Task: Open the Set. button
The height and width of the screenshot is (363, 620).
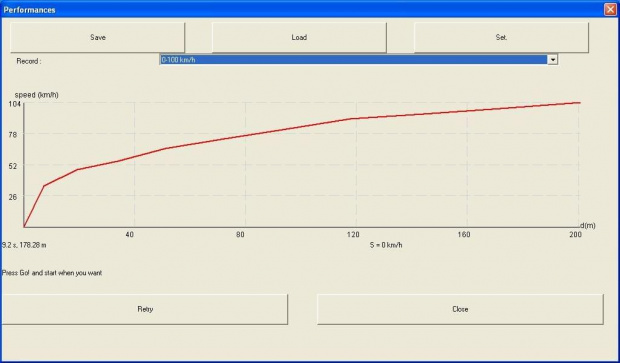Action: tap(501, 37)
